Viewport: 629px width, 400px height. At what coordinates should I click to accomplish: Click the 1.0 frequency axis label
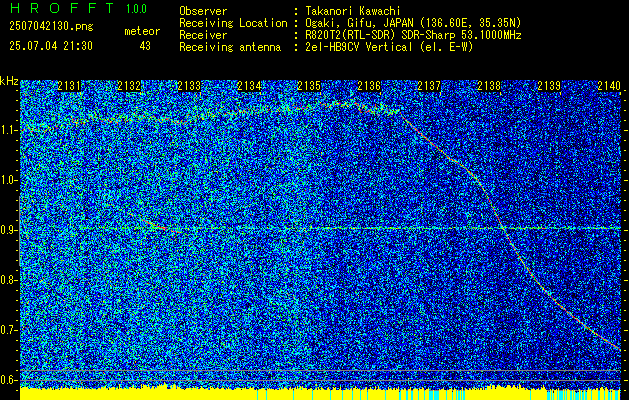click(x=9, y=181)
